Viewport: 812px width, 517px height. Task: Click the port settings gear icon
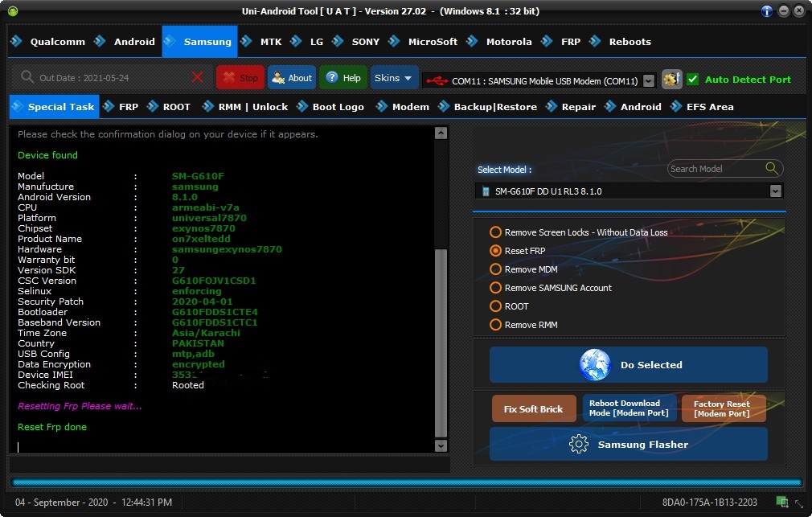click(x=671, y=79)
